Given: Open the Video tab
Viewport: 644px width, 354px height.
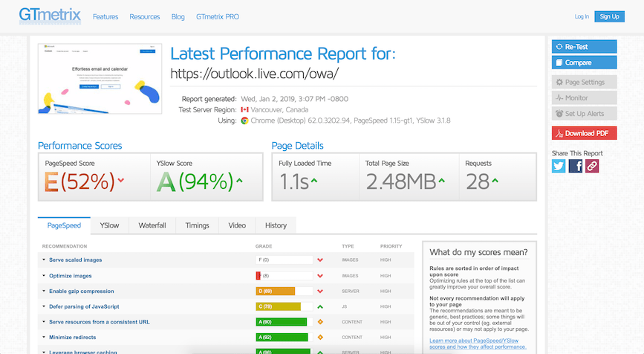Looking at the screenshot, I should (x=237, y=225).
